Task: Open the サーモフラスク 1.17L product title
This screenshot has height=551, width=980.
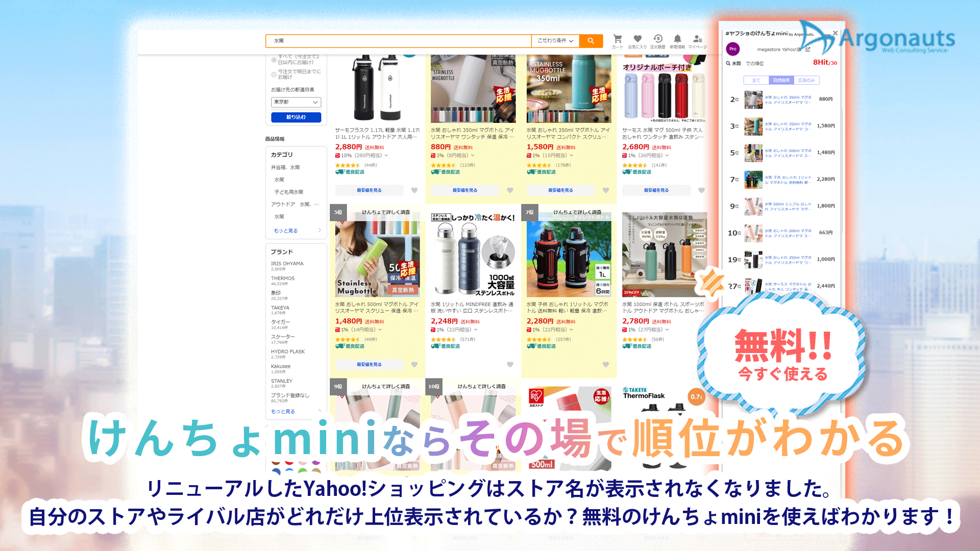Action: (377, 134)
